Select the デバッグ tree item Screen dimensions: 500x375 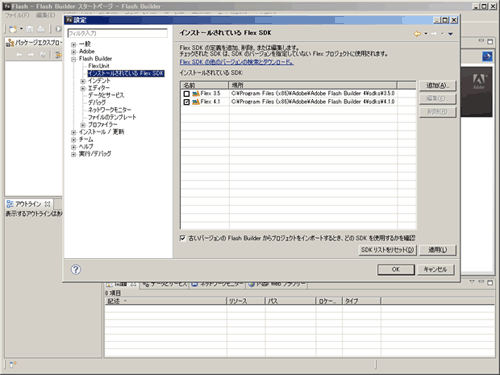pos(97,103)
